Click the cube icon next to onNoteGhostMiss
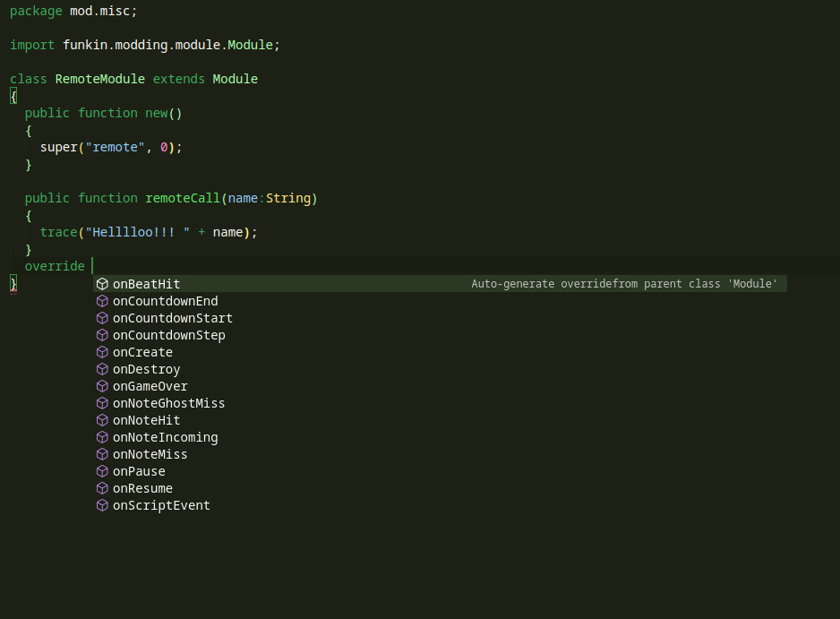Image resolution: width=840 pixels, height=619 pixels. click(x=102, y=403)
